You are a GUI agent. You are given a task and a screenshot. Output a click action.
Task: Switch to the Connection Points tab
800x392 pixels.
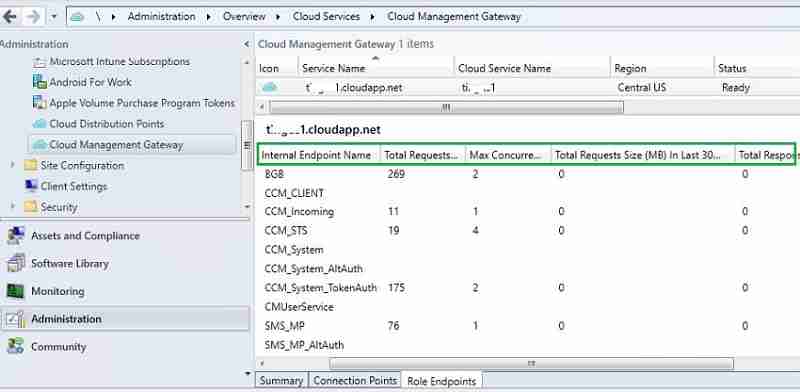click(x=355, y=381)
